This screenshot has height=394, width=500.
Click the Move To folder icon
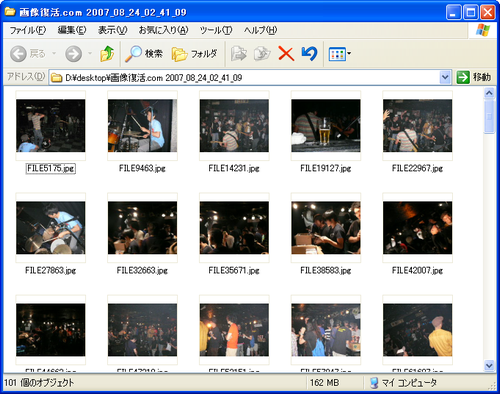[x=239, y=54]
